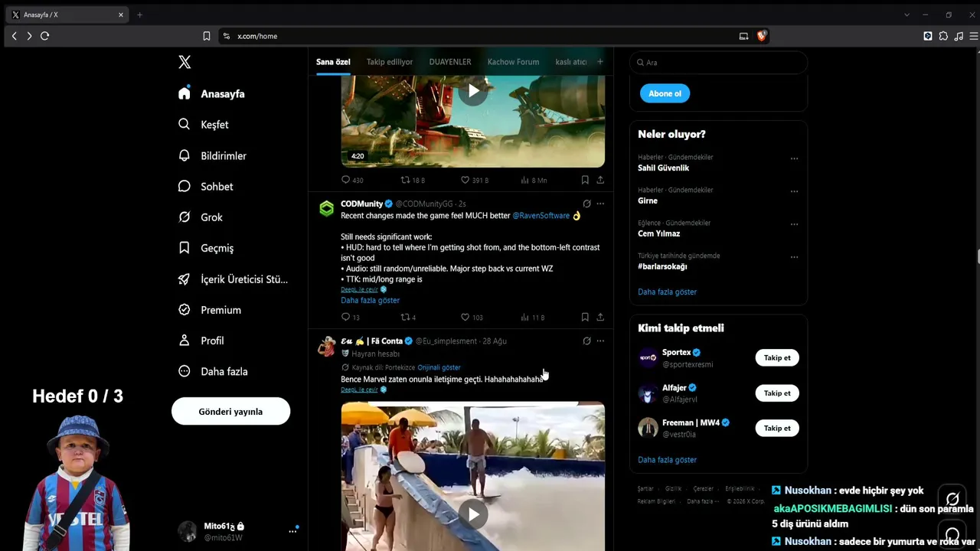The width and height of the screenshot is (980, 551).
Task: Open the Cem Yılmaz trending topic
Action: [658, 233]
